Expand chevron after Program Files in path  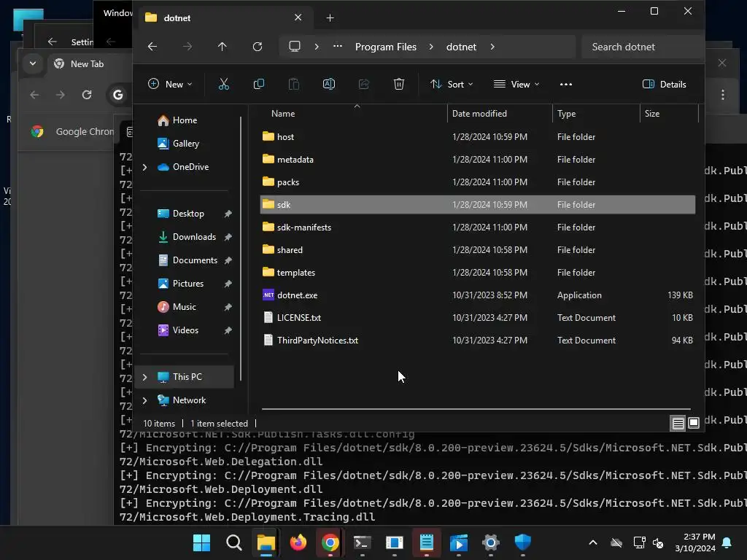(x=431, y=47)
